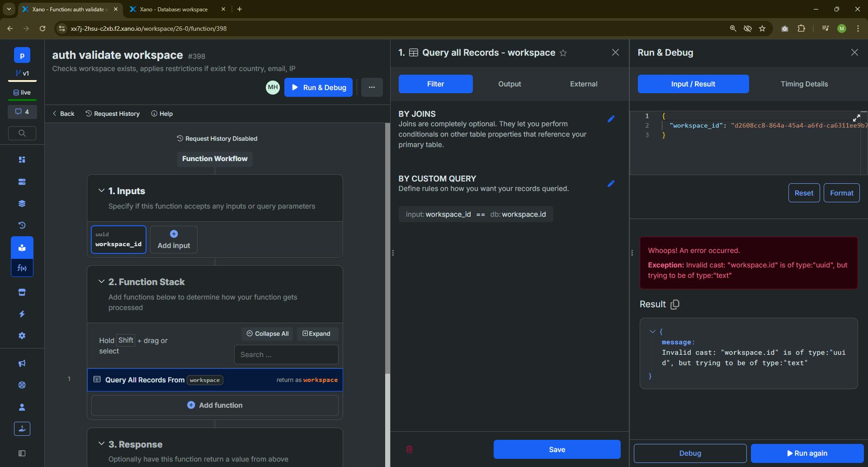The height and width of the screenshot is (467, 868).
Task: Click the blue Run & Debug button
Action: 319,87
